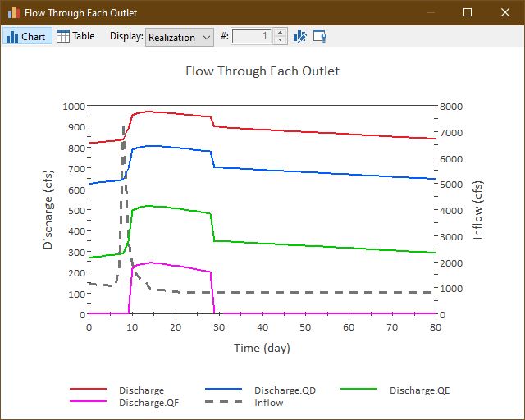Increment realization number with up arrow
Image resolution: width=525 pixels, height=420 pixels.
[x=281, y=33]
